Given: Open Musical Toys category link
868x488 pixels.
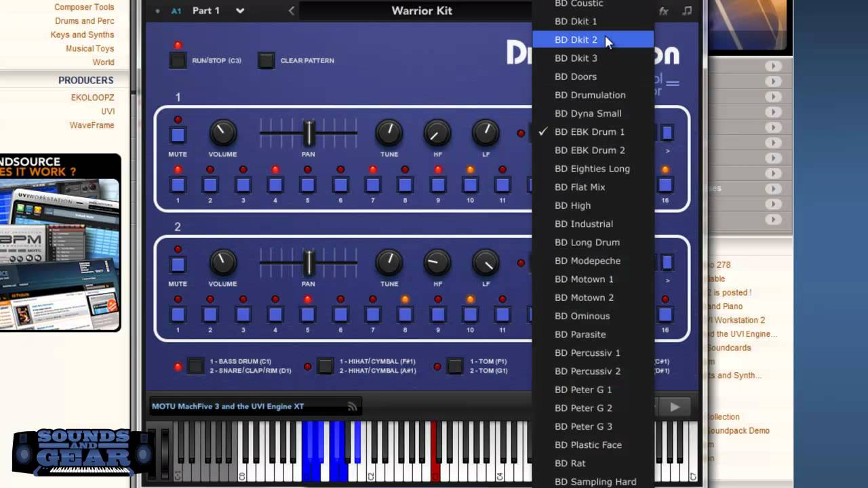Looking at the screenshot, I should coord(90,48).
